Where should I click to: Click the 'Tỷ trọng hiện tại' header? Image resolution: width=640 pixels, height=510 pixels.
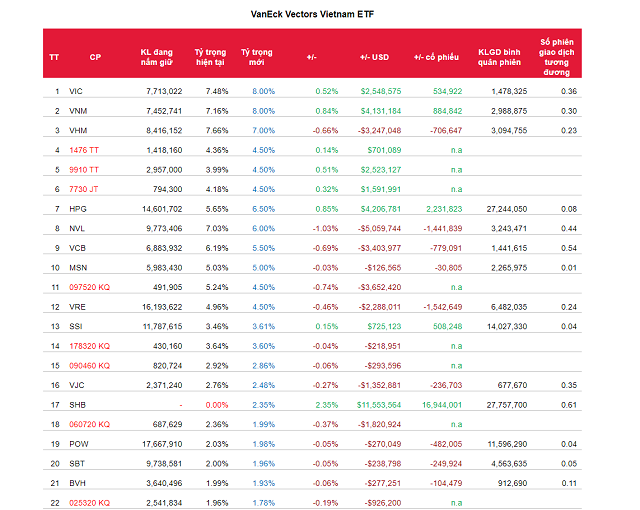(210, 57)
